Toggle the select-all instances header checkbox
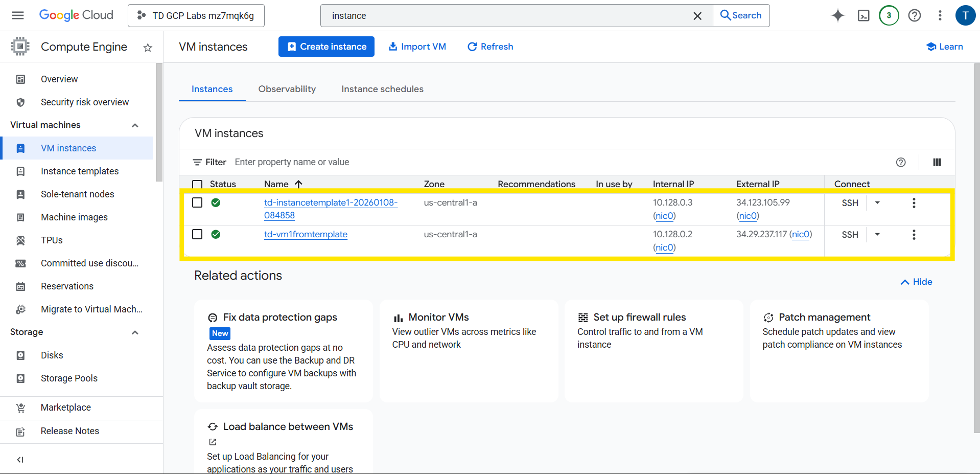Image resolution: width=980 pixels, height=474 pixels. (x=197, y=184)
